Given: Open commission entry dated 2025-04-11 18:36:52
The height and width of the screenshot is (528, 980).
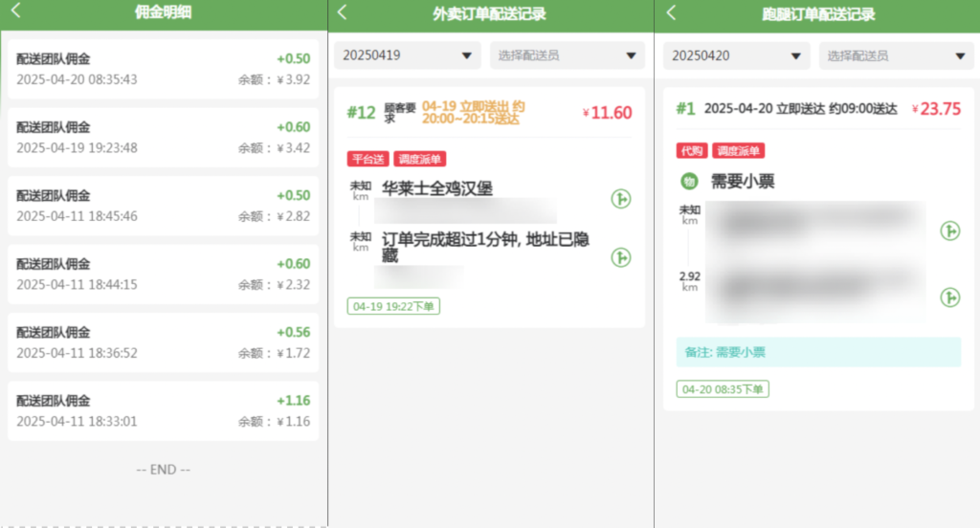Looking at the screenshot, I should tap(163, 342).
